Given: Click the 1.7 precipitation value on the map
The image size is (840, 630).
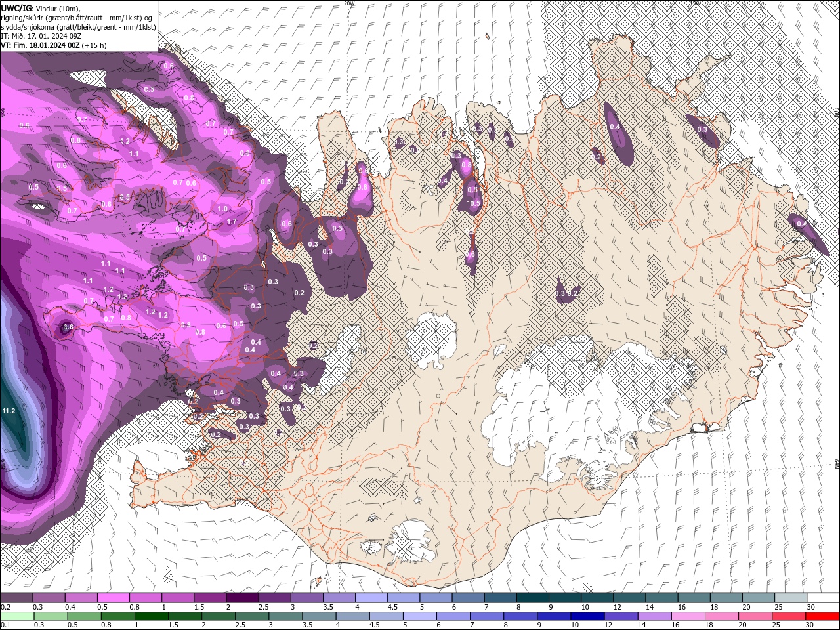Looking at the screenshot, I should tap(232, 222).
